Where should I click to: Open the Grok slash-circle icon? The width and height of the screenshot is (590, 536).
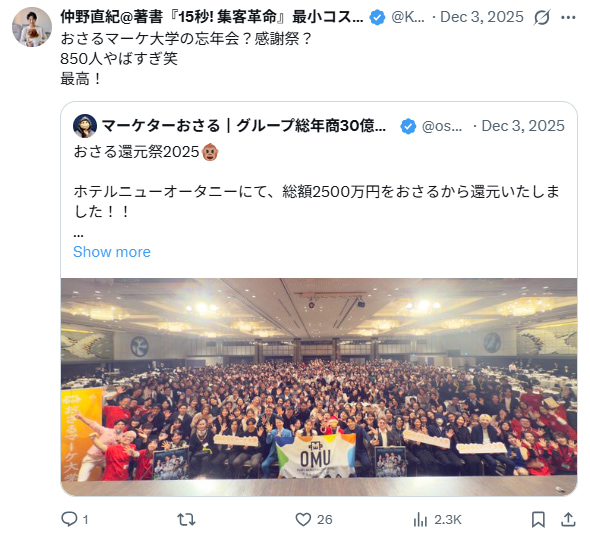[x=542, y=17]
